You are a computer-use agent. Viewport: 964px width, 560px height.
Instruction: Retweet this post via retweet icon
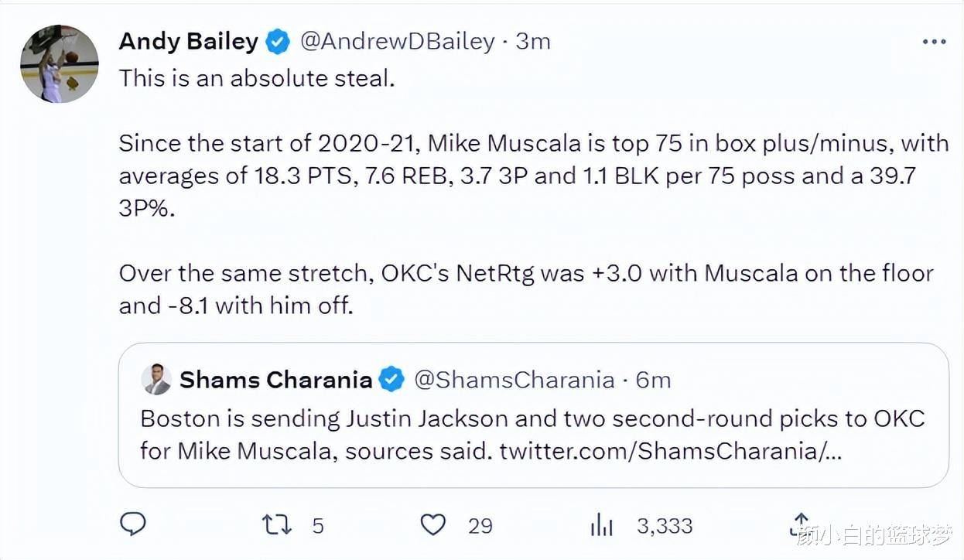277,526
